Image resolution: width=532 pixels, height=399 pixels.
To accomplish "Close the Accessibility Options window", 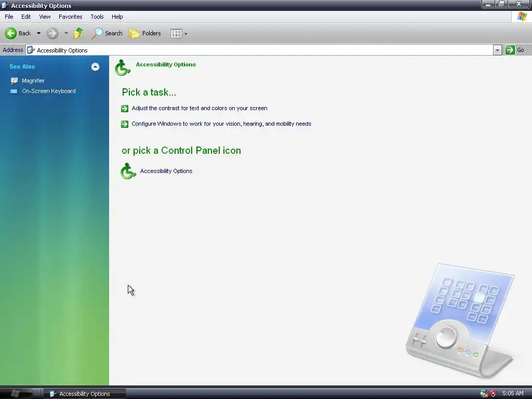I will coord(519,4).
